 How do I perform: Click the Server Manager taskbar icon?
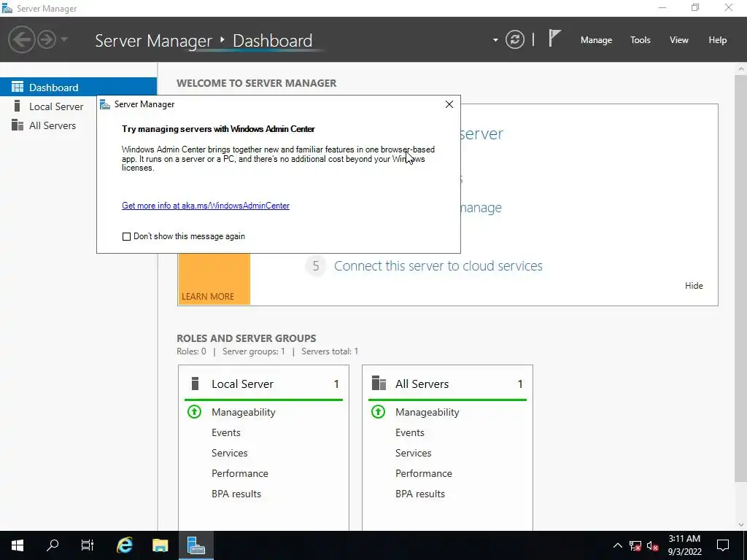pos(196,545)
